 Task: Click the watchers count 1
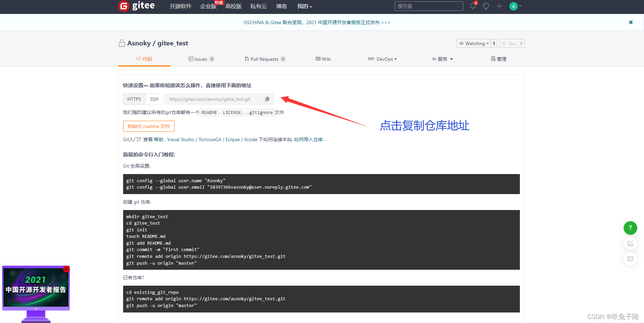pyautogui.click(x=494, y=43)
